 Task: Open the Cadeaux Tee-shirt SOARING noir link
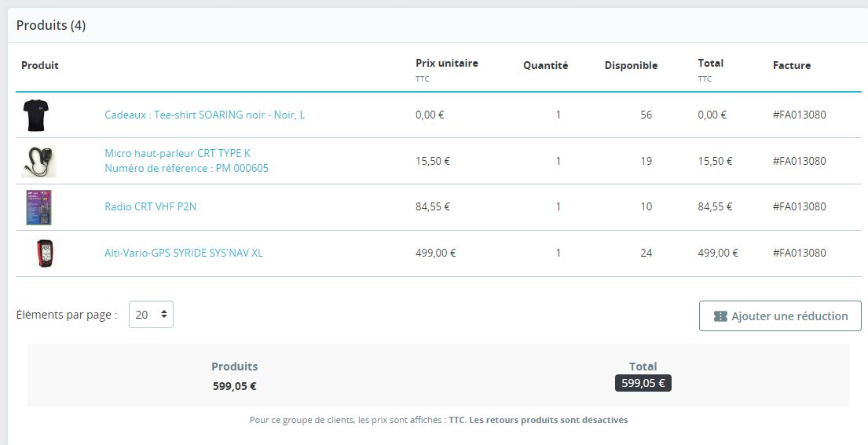(x=205, y=115)
